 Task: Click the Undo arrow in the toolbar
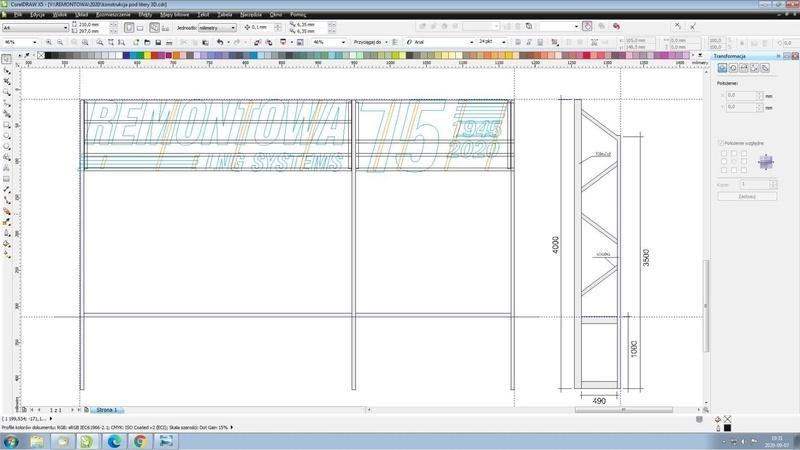[218, 43]
